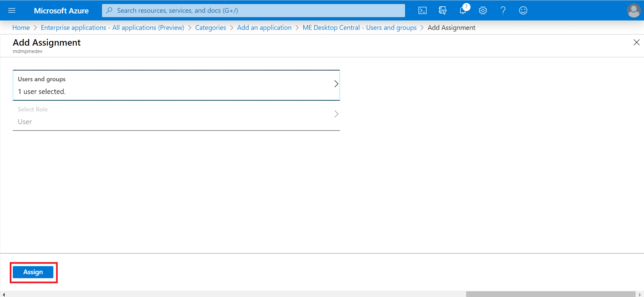Open Cloud Shell from the top bar

click(423, 10)
